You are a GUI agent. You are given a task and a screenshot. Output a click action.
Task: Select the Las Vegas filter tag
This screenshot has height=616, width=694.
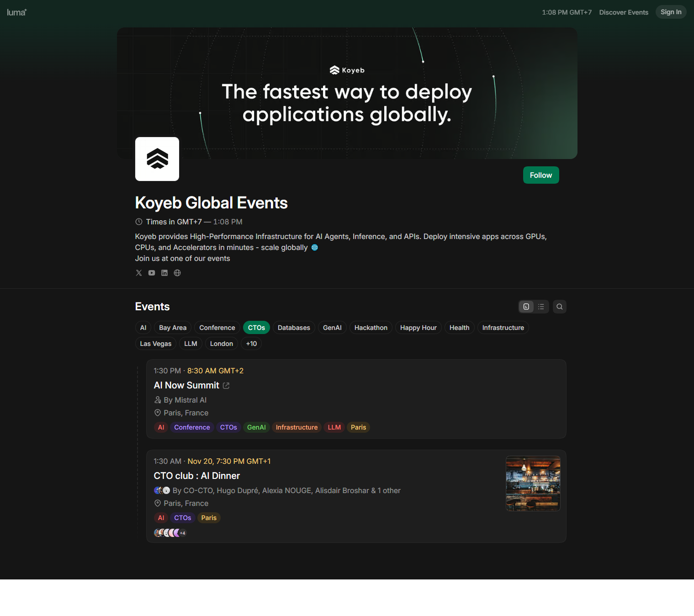(x=156, y=344)
